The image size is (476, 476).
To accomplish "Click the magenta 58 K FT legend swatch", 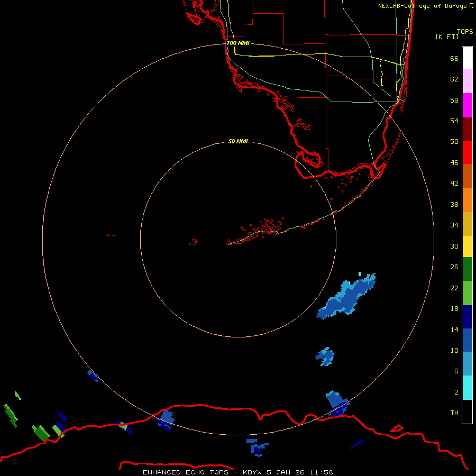I will click(x=467, y=105).
